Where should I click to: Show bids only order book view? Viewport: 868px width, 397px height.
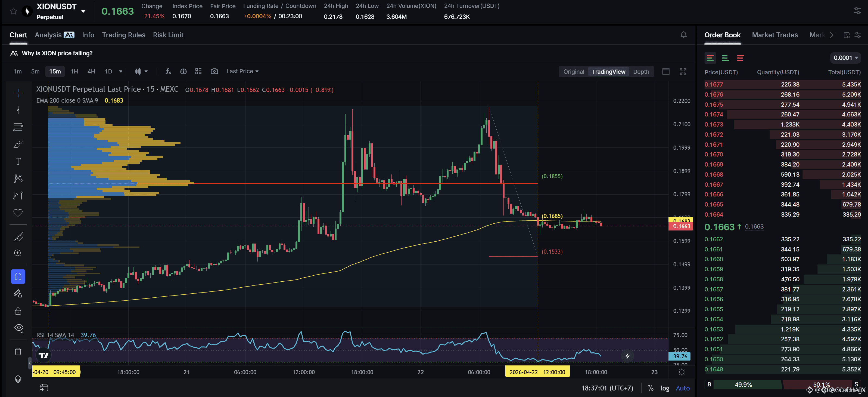click(x=725, y=58)
